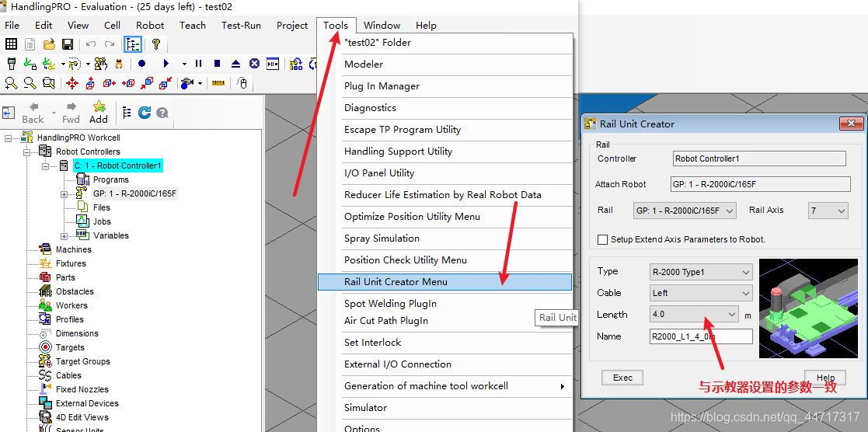Collapse the Robot Controllers tree node

tap(26, 152)
